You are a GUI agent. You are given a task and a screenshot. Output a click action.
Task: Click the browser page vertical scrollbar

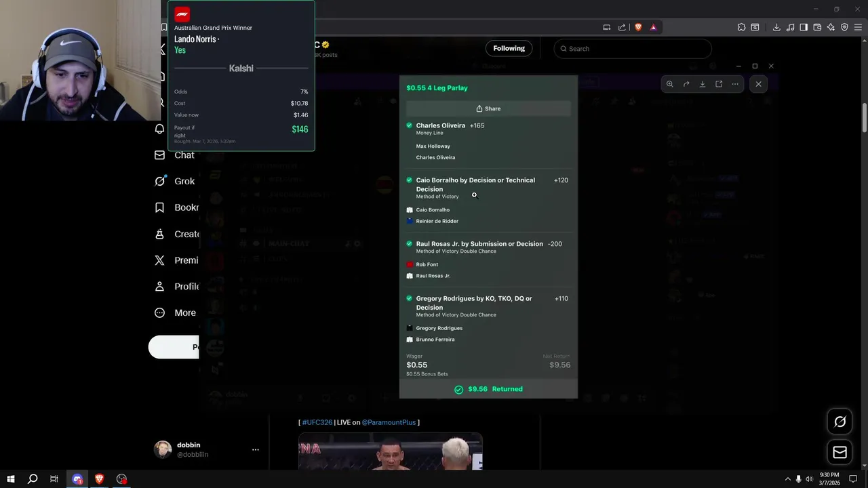pos(865,119)
